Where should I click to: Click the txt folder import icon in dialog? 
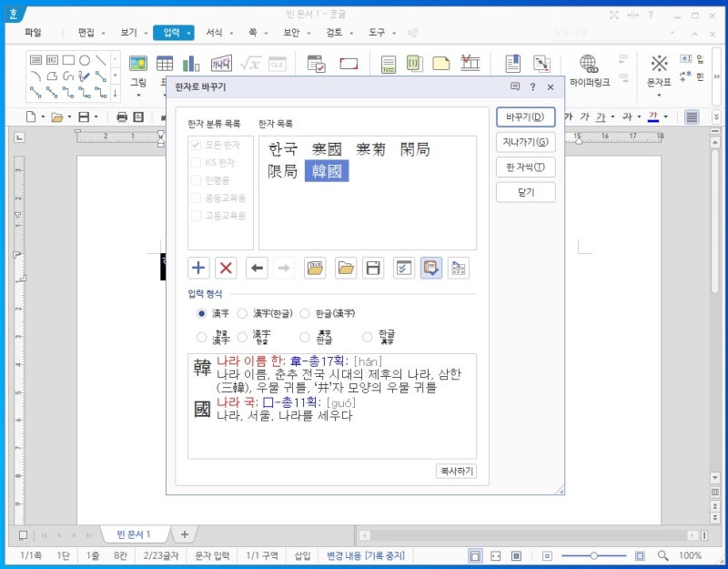click(315, 268)
